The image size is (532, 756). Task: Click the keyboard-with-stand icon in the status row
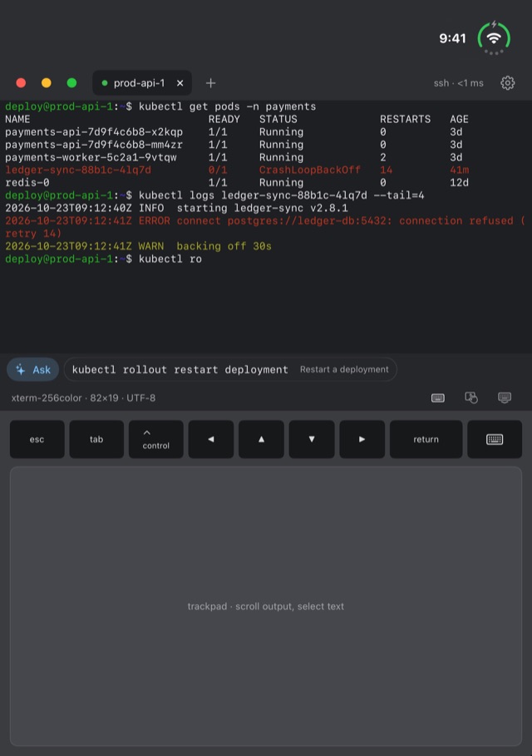coord(505,398)
